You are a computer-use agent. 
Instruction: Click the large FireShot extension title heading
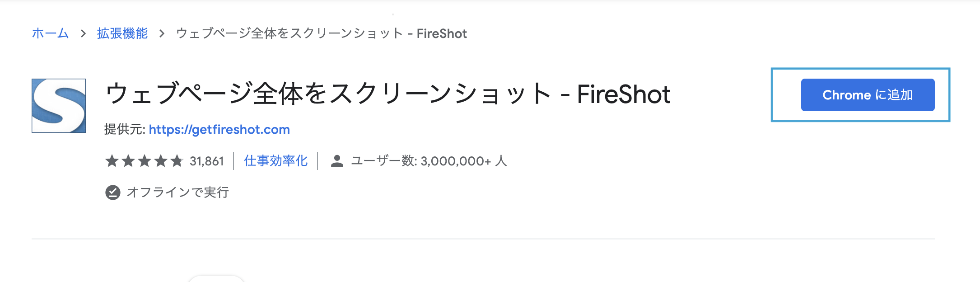pyautogui.click(x=387, y=94)
